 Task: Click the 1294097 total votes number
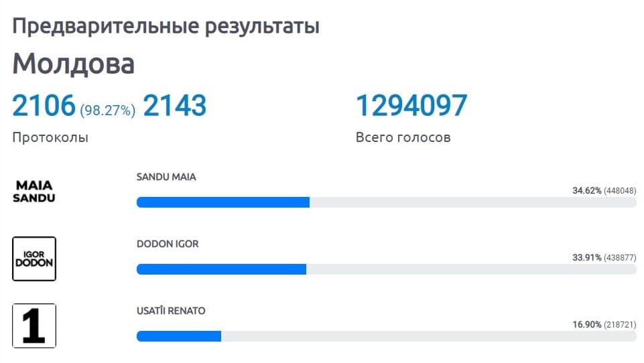[x=411, y=106]
